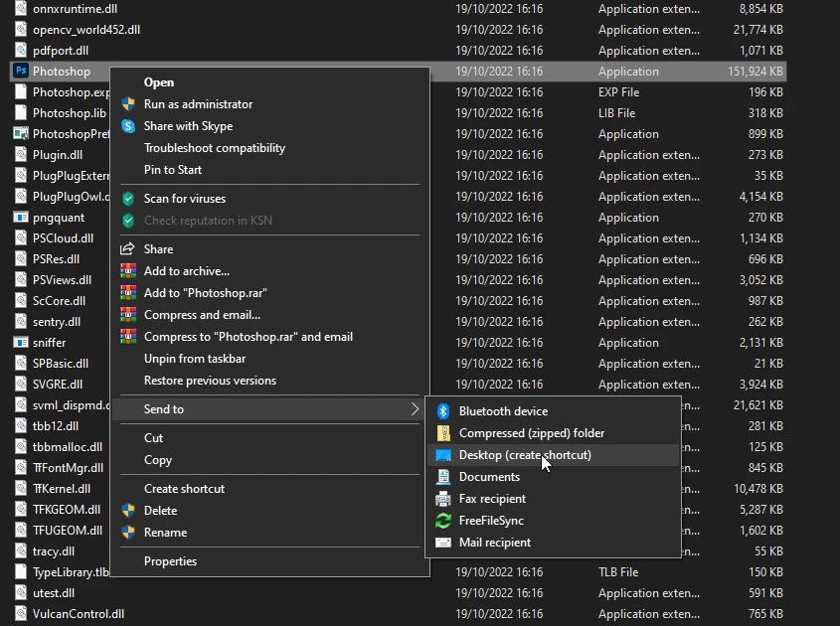The height and width of the screenshot is (626, 840).
Task: Click the tracy.dll file icon
Action: pyautogui.click(x=20, y=551)
